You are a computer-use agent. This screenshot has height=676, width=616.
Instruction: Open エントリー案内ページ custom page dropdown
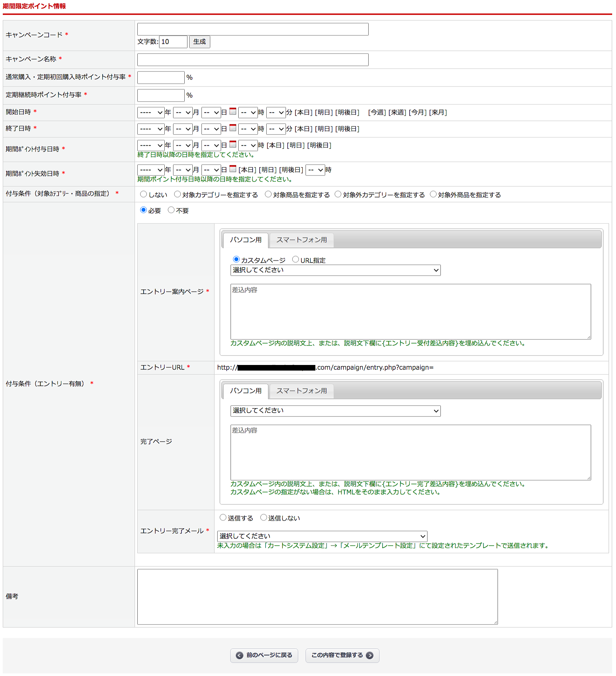click(335, 270)
